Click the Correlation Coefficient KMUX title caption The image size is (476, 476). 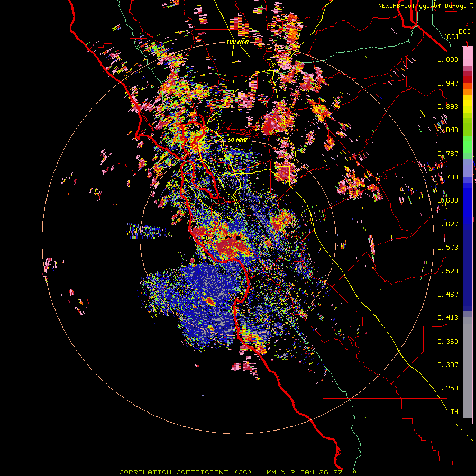pos(237,472)
